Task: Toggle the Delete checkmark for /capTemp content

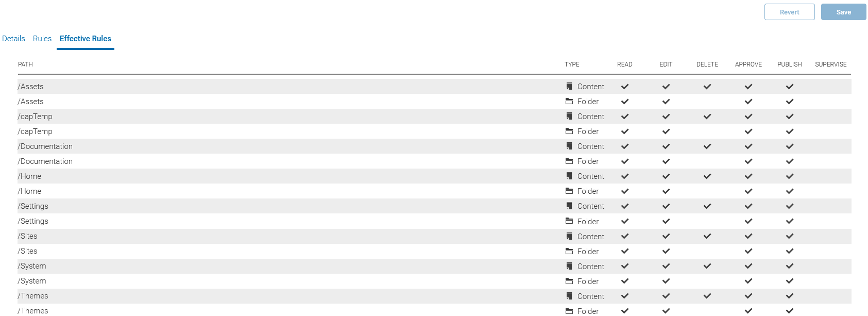Action: [707, 117]
